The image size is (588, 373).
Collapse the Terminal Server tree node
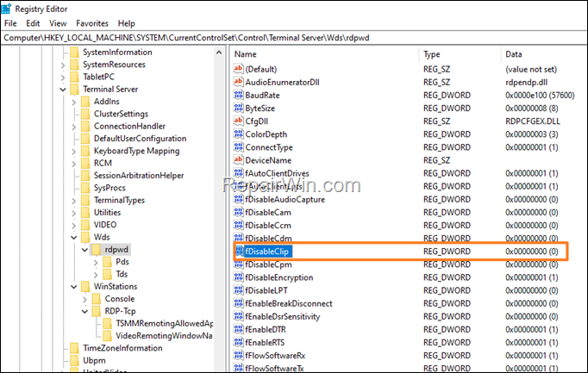coord(63,90)
